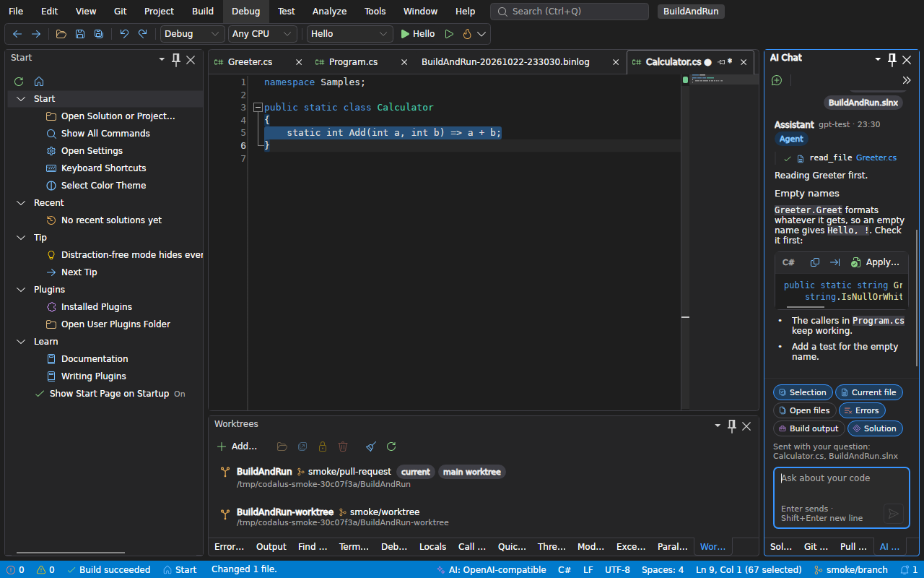The width and height of the screenshot is (924, 578).
Task: Collapse the Plugins section
Action: pyautogui.click(x=20, y=290)
